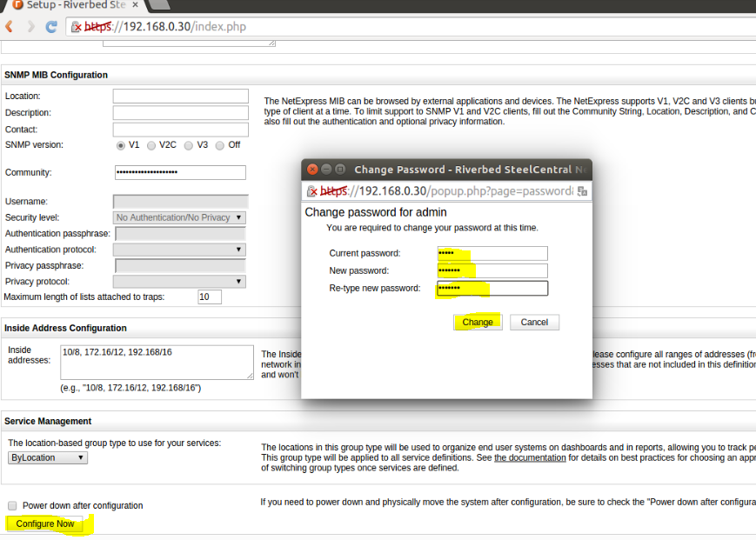This screenshot has width=756, height=540.
Task: Select SNMP version V2C radio button
Action: click(151, 145)
